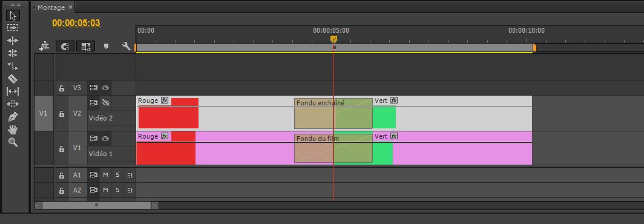Select the Selection arrow tool

pos(13,16)
